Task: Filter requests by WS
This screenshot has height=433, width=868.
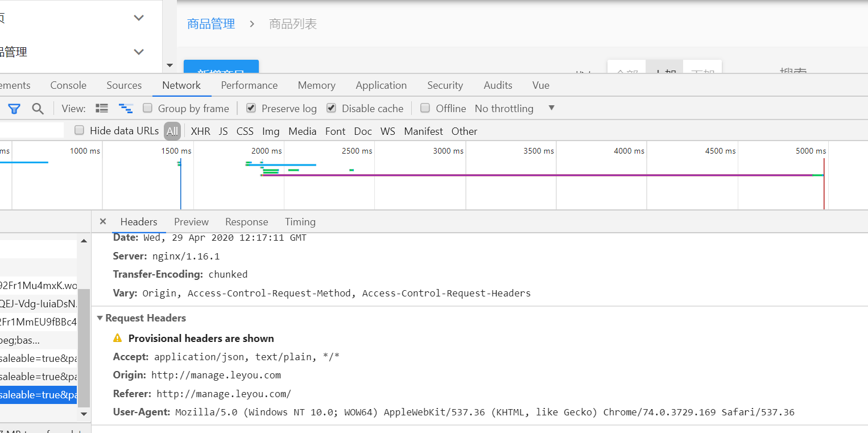Action: click(387, 131)
